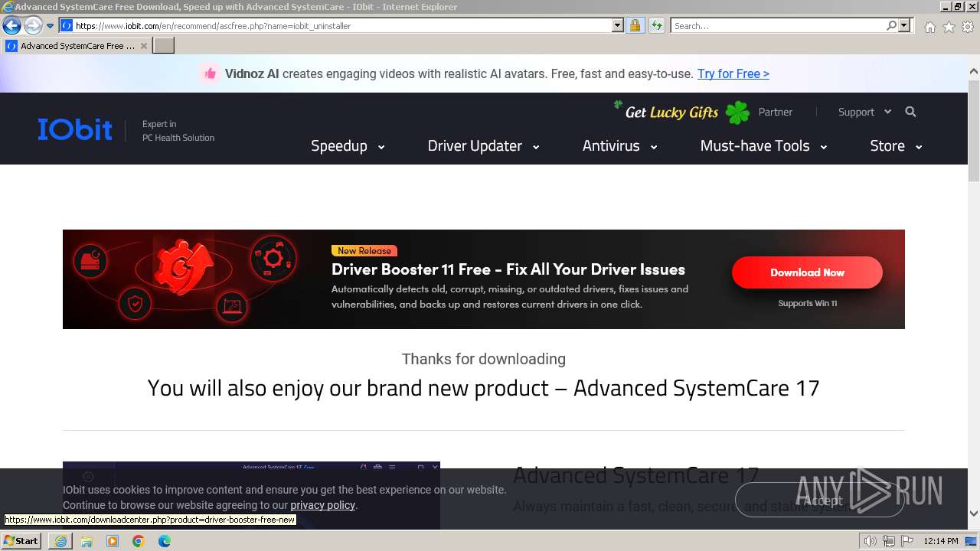Click the security lock icon
The height and width of the screenshot is (551, 980).
click(x=635, y=26)
